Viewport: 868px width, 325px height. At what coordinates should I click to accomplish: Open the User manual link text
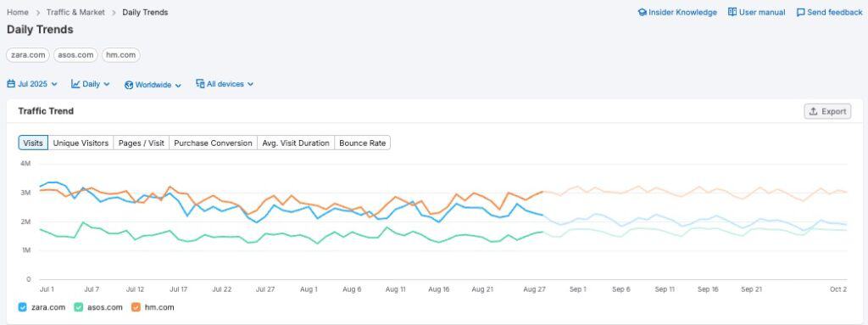762,12
